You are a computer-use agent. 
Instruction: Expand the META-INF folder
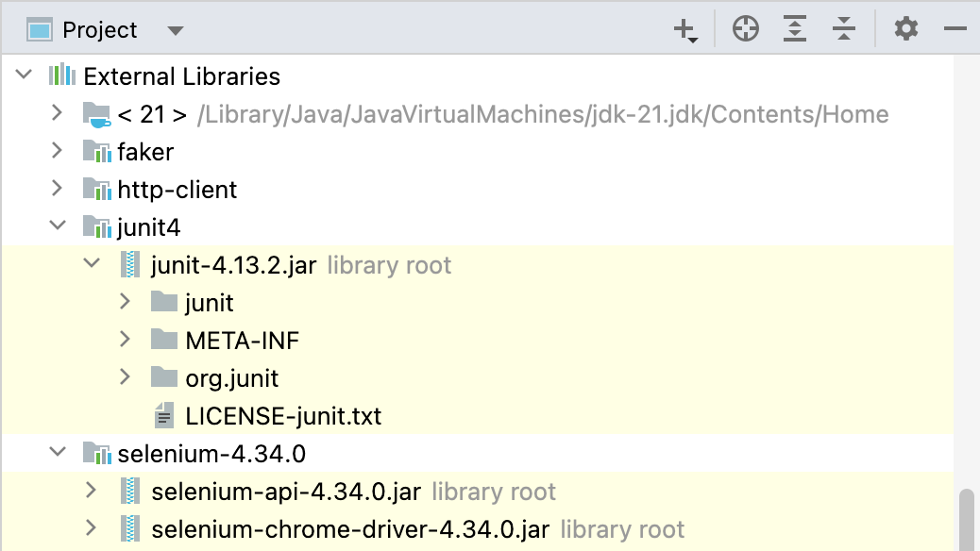click(125, 340)
